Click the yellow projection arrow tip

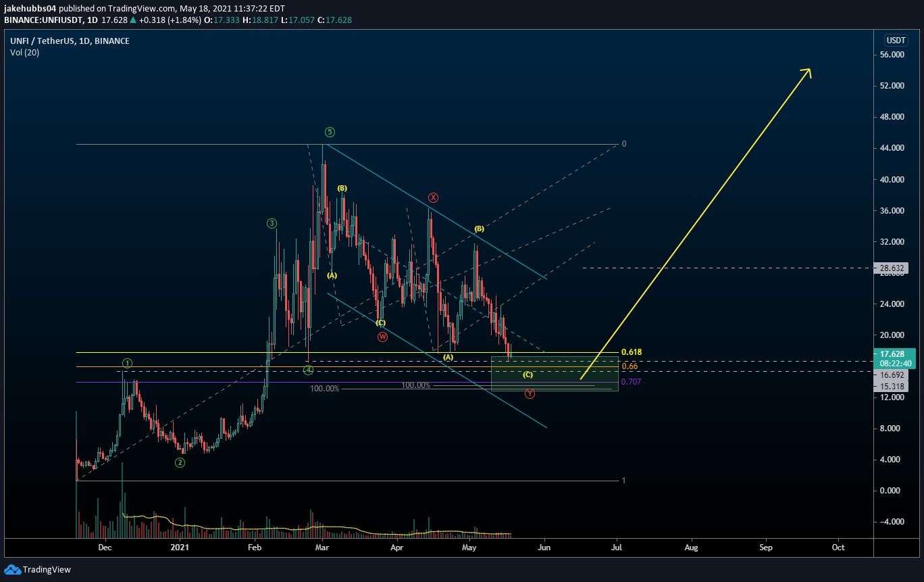809,70
